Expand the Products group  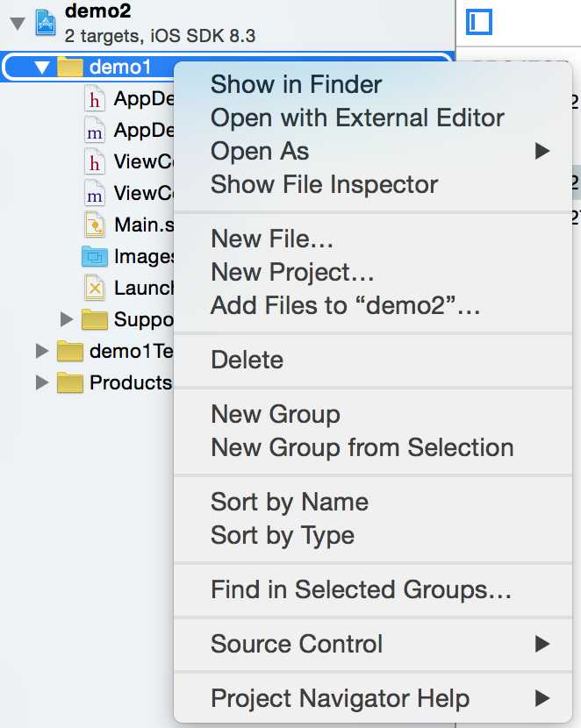(41, 382)
